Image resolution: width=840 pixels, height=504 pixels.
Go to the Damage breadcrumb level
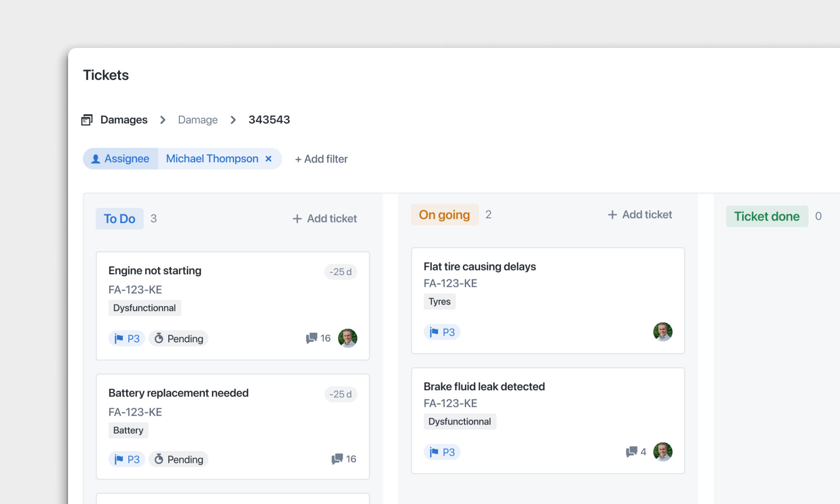[198, 120]
